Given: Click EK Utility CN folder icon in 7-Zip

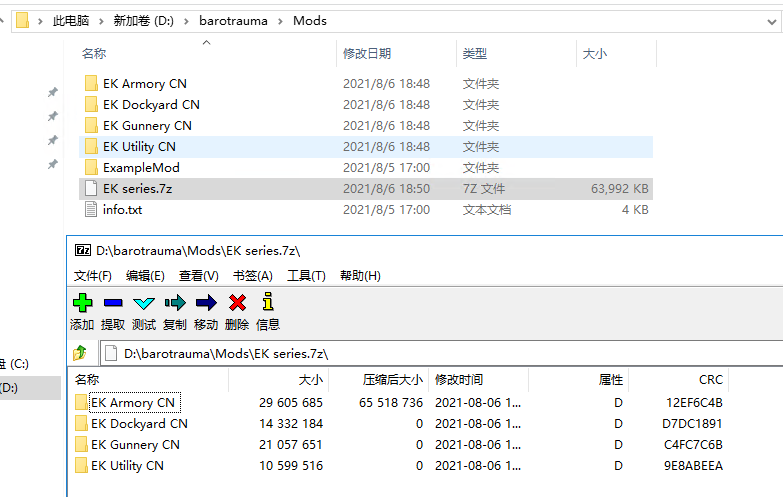Looking at the screenshot, I should 81,465.
